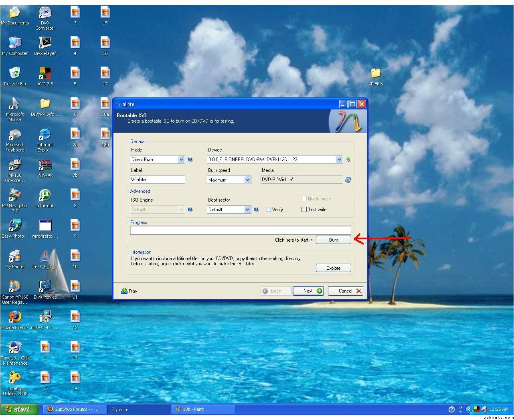Click the Mode help question mark icon
This screenshot has height=420, width=514.
(190, 160)
